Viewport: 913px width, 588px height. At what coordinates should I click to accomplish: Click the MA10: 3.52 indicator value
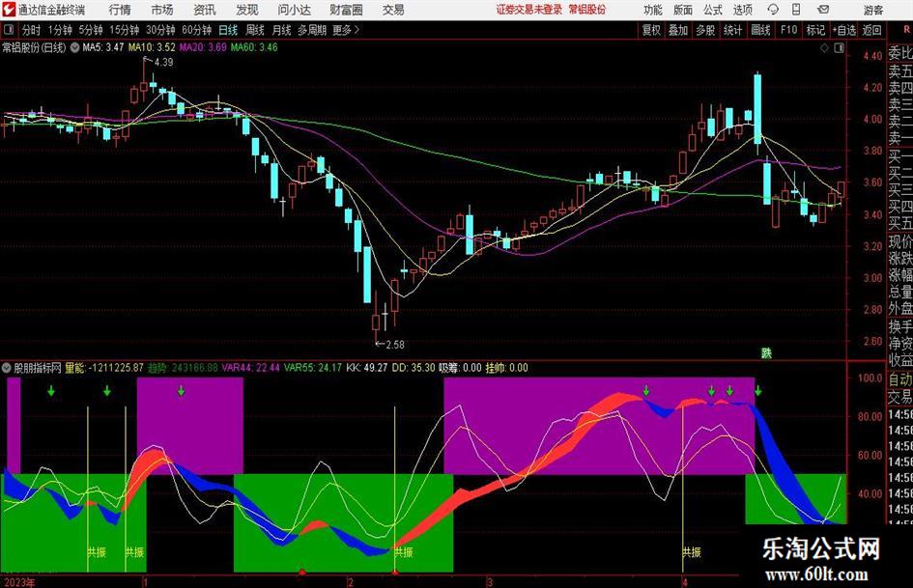(x=152, y=47)
